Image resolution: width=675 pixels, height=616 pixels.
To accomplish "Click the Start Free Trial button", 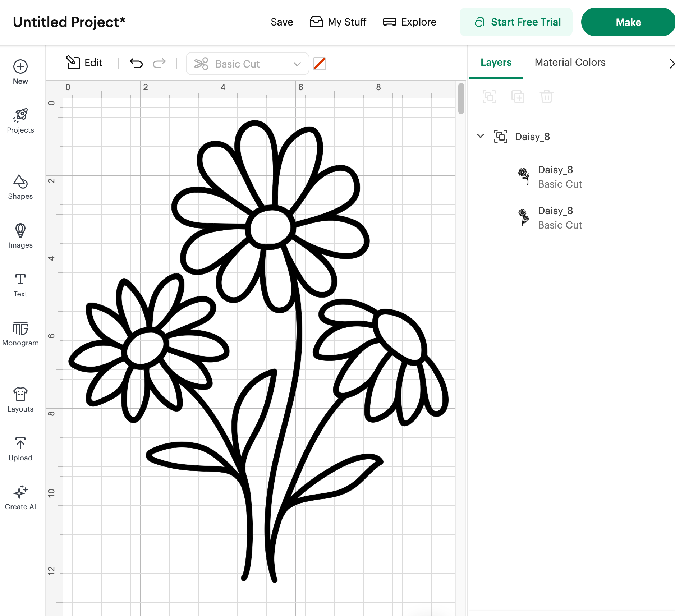I will coord(516,22).
